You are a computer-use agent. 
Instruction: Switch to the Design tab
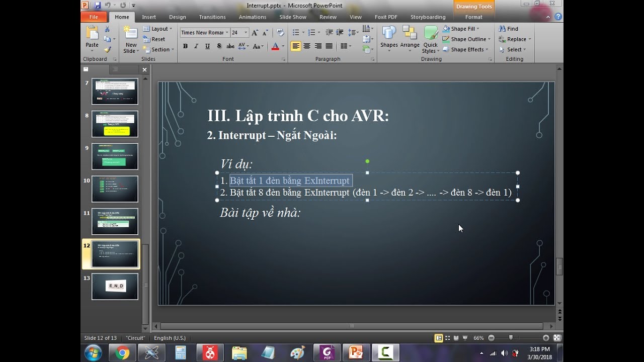pos(178,17)
